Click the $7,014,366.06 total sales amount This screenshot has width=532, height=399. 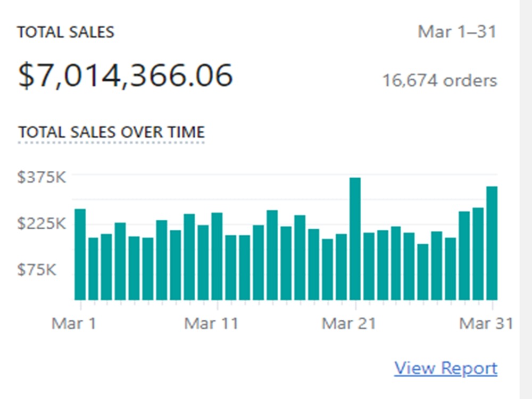pyautogui.click(x=125, y=76)
